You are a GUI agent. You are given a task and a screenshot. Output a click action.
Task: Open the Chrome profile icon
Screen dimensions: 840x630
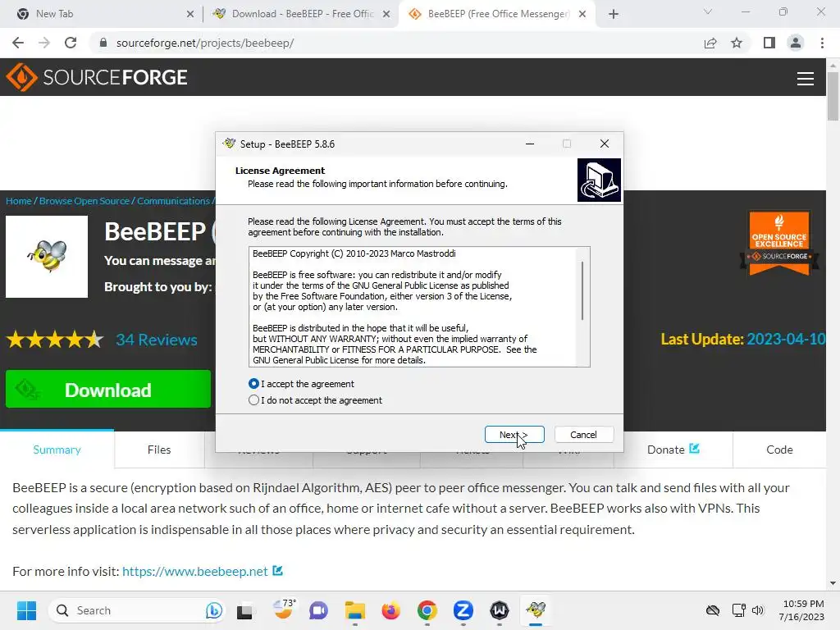tap(796, 43)
